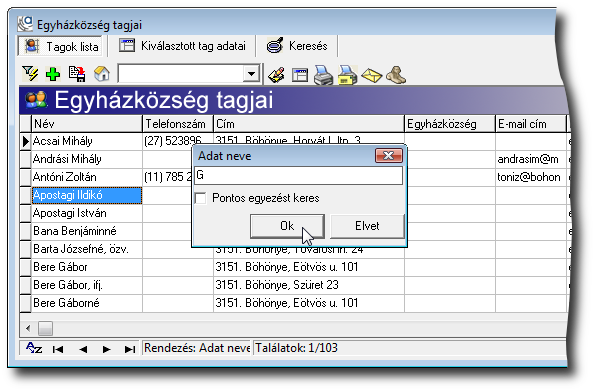This screenshot has height=391, width=606.
Task: Click the Találatok: 1/103 status text
Action: click(x=296, y=348)
